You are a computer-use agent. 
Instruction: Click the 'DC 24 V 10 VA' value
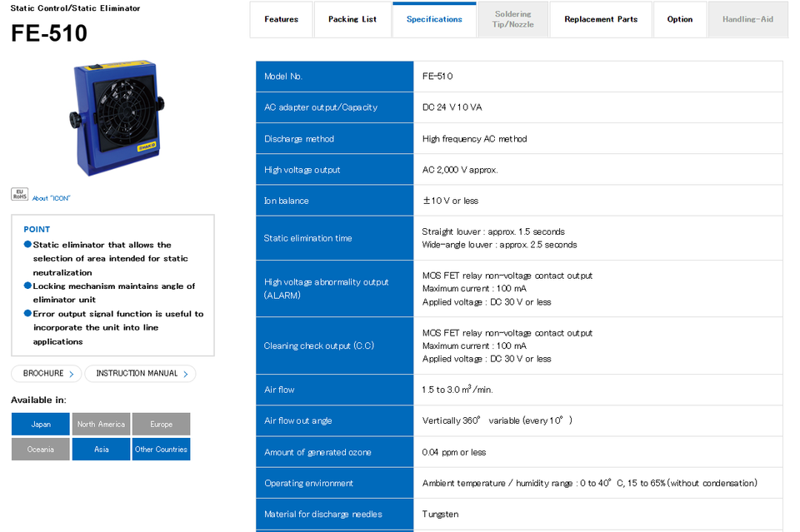452,107
